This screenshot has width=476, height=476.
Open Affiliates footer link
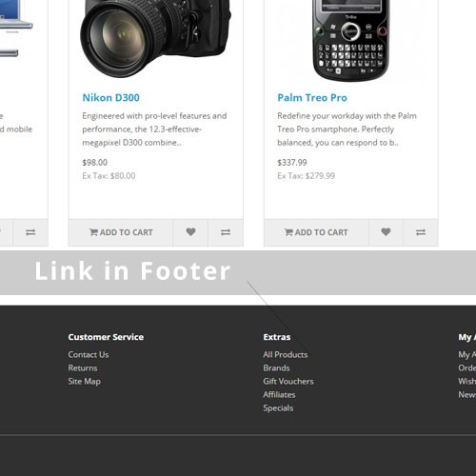[279, 394]
